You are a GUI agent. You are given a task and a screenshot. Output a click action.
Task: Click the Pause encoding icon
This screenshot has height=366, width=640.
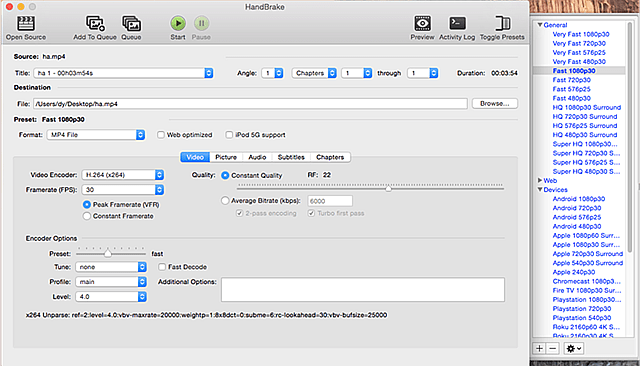pos(201,23)
